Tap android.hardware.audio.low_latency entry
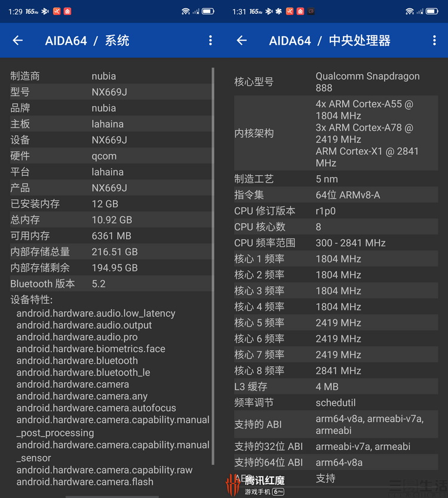 point(96,313)
